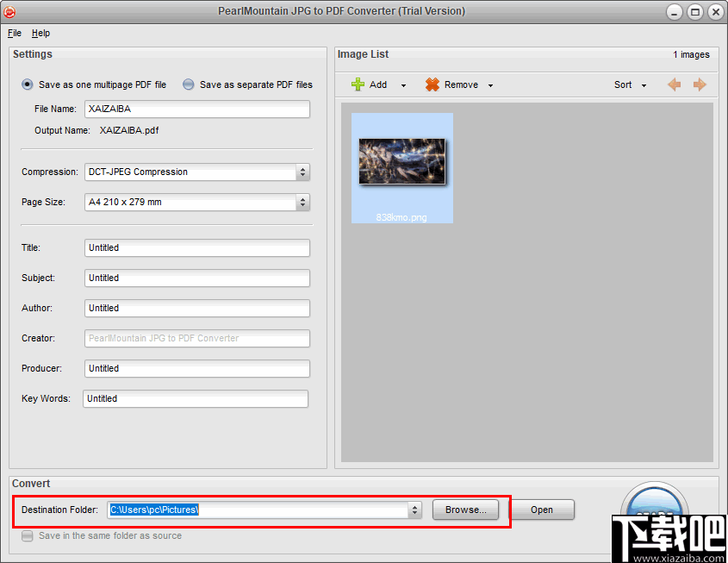Enable 'Save in the same folder as source'

click(27, 535)
